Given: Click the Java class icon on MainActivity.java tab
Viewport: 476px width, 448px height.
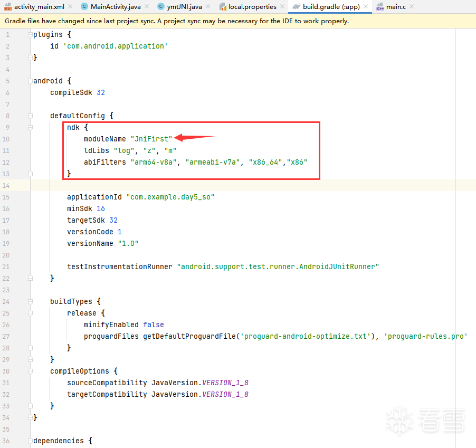Looking at the screenshot, I should (84, 6).
